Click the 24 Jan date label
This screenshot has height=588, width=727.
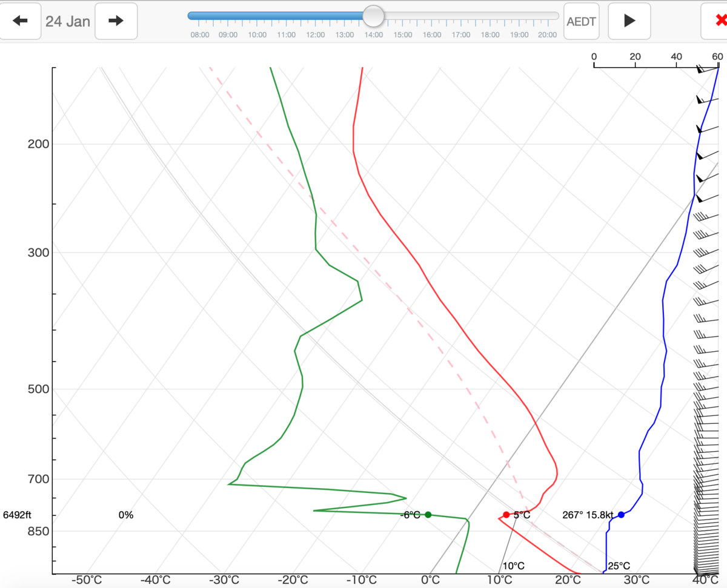coord(68,21)
